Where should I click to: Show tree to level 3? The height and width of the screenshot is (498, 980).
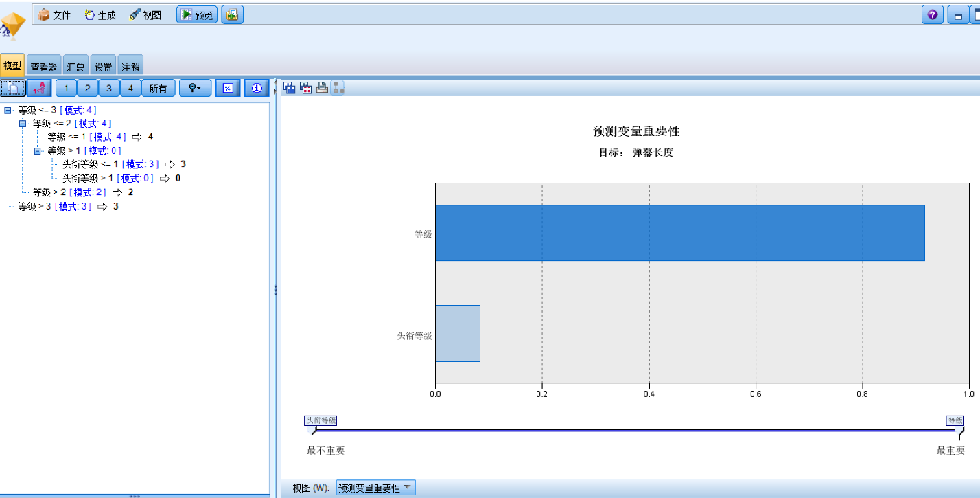(108, 88)
